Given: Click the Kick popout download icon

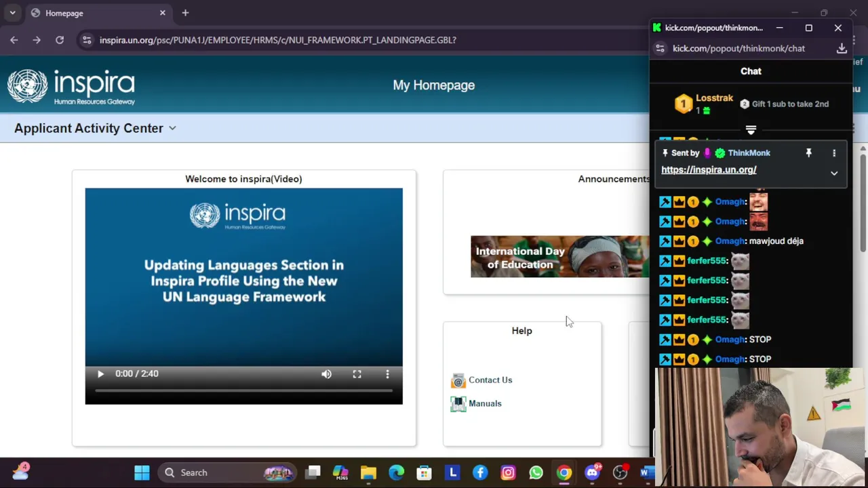Looking at the screenshot, I should tap(842, 48).
